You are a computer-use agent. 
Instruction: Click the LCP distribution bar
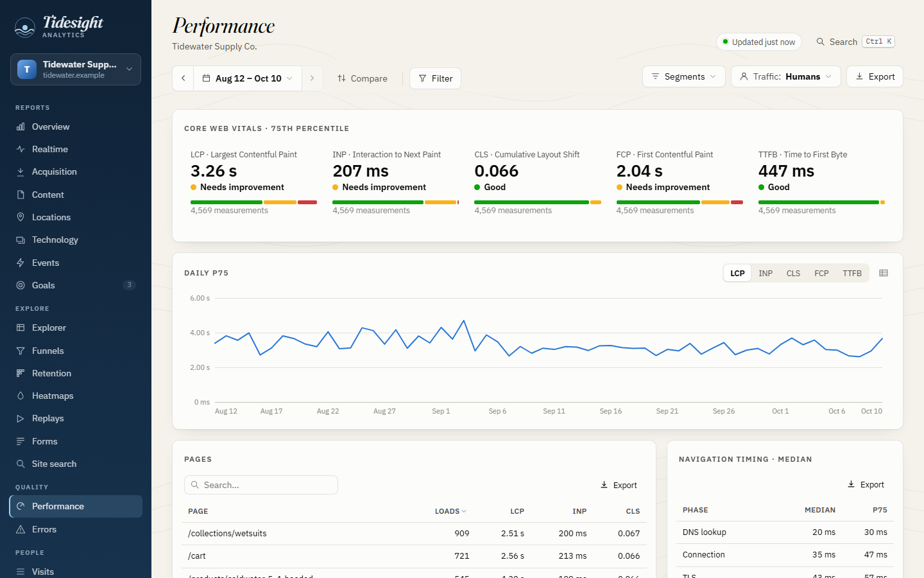click(x=253, y=202)
